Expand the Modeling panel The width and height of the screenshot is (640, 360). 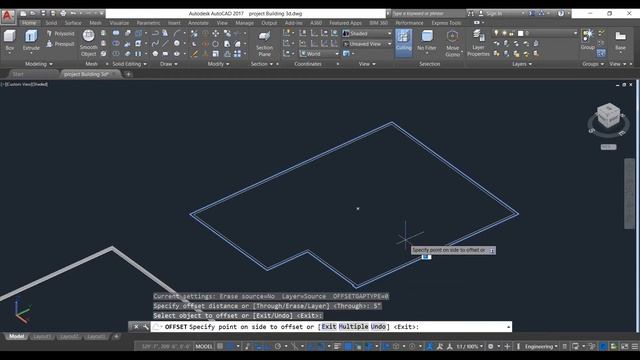point(39,64)
